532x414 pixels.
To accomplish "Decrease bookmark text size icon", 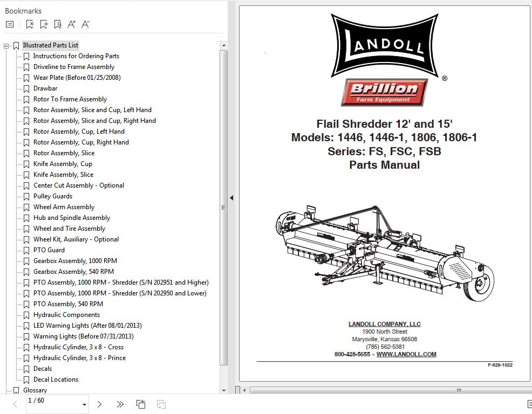I will [85, 24].
